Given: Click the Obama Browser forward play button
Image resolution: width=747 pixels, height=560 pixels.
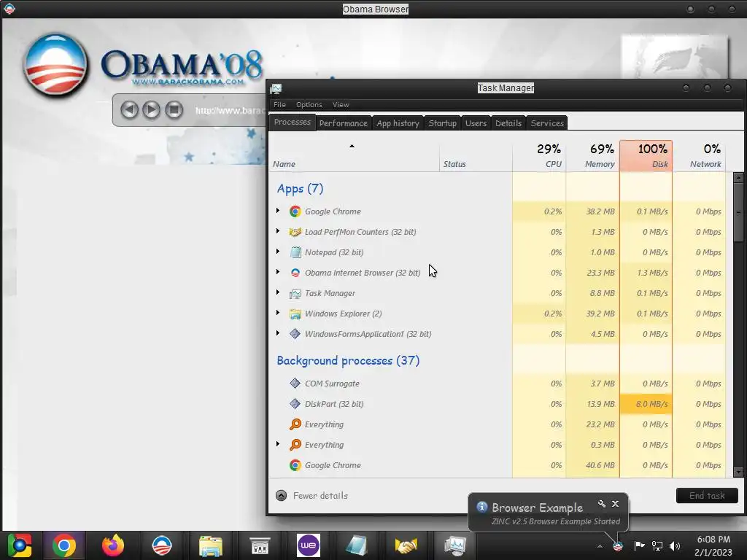Looking at the screenshot, I should pyautogui.click(x=151, y=109).
